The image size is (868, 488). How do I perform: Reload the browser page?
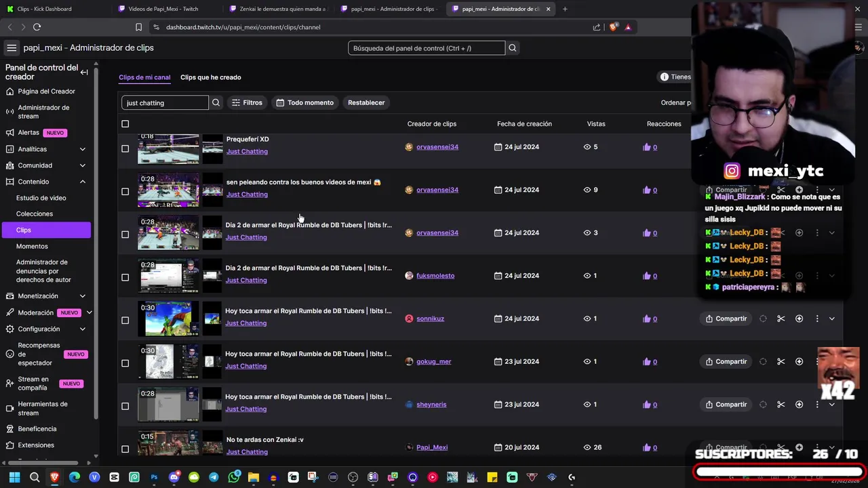(x=37, y=27)
